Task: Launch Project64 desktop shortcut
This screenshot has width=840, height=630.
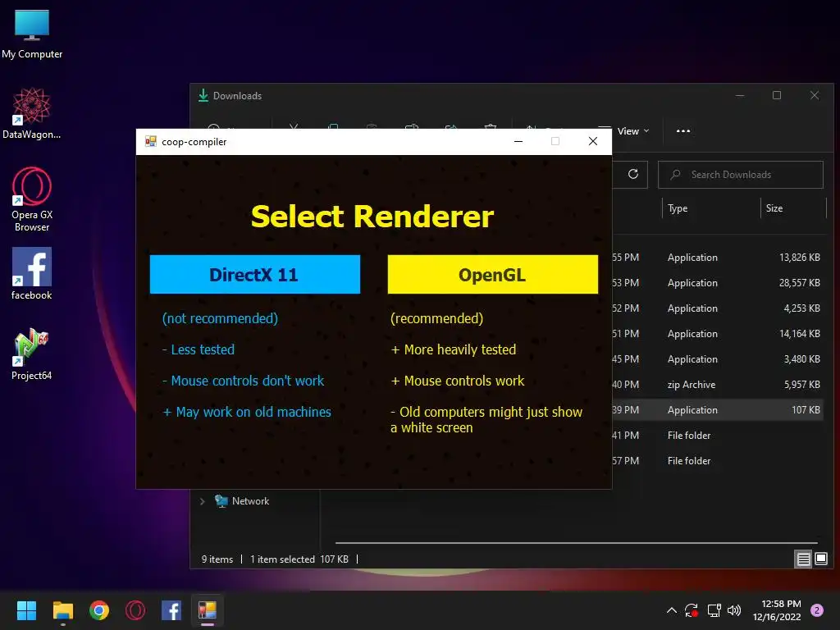Action: pos(32,354)
